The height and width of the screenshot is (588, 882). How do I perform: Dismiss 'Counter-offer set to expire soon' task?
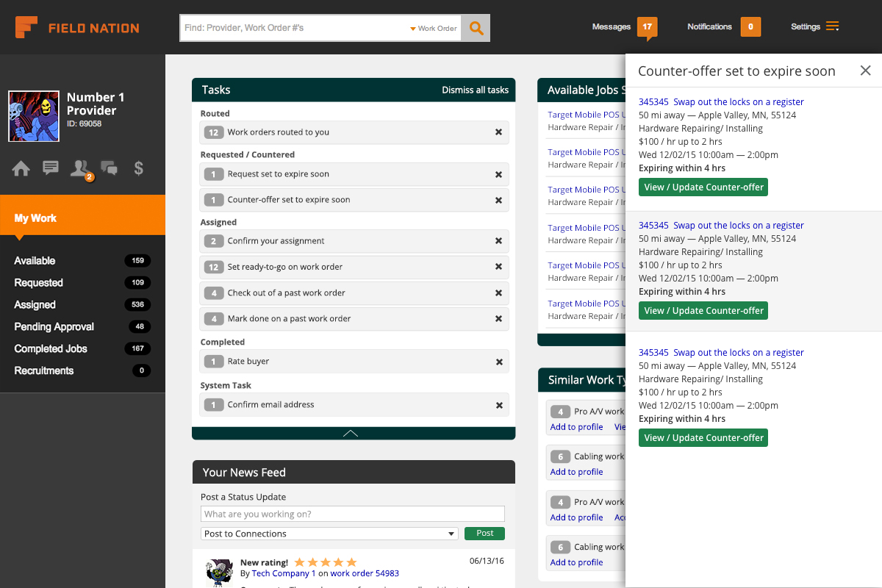498,200
